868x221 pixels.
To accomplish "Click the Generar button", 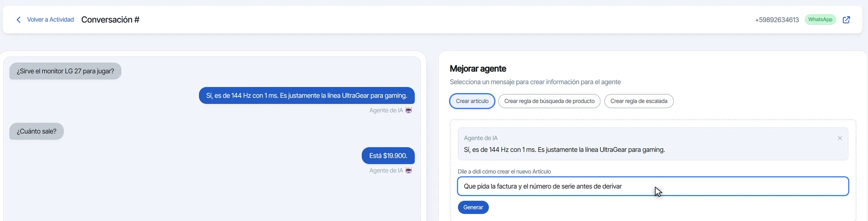I will point(473,207).
